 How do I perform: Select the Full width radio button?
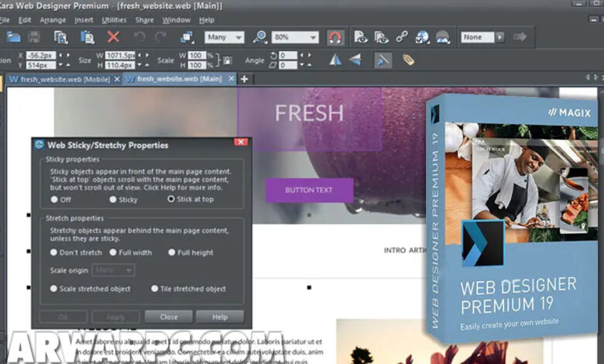click(x=113, y=252)
